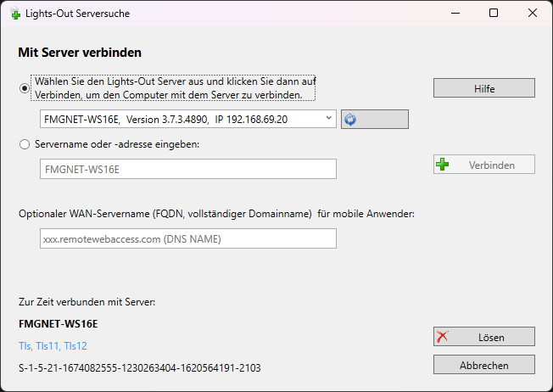Close the Lights-Out Serversuche dialog
Screen dimensions: 553x392
pos(532,14)
